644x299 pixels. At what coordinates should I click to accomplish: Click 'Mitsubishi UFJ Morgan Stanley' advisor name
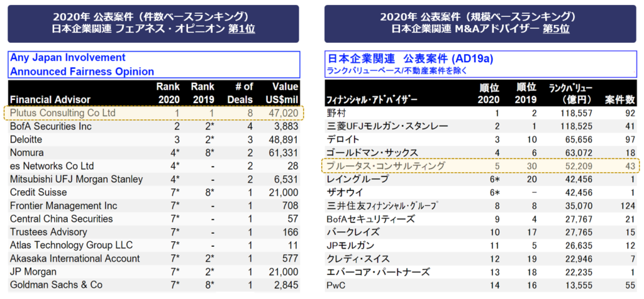click(76, 179)
